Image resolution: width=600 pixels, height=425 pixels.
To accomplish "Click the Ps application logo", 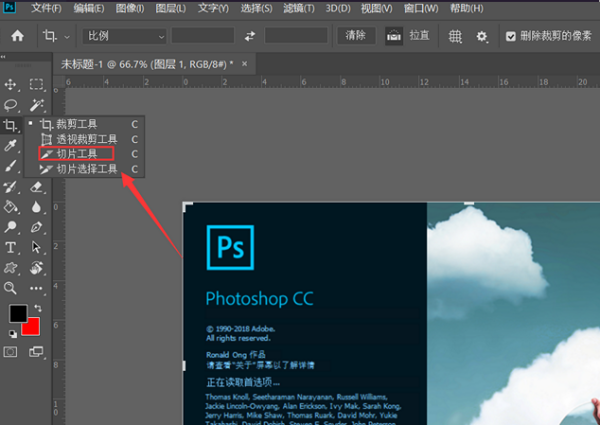I will [10, 7].
